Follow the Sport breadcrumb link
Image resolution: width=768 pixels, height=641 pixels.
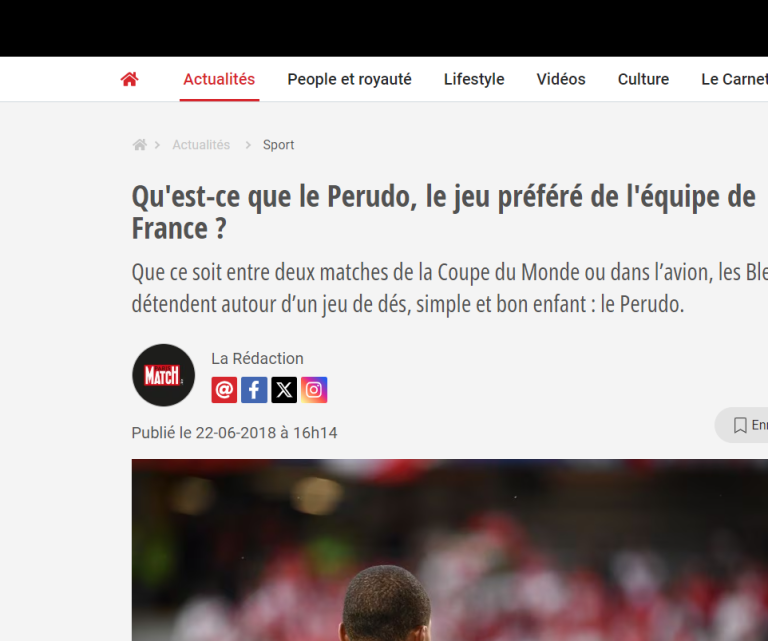(278, 145)
